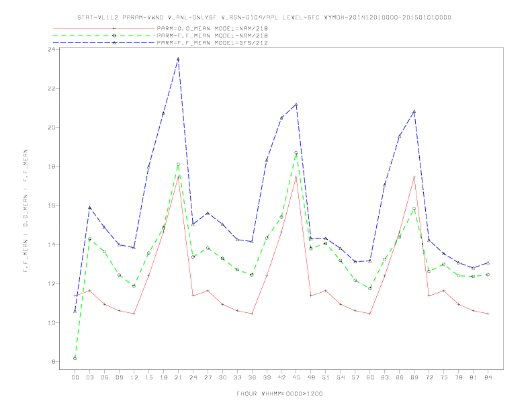Click x-axis tick label 45
Image resolution: width=532 pixels, height=411 pixels.
click(x=296, y=377)
